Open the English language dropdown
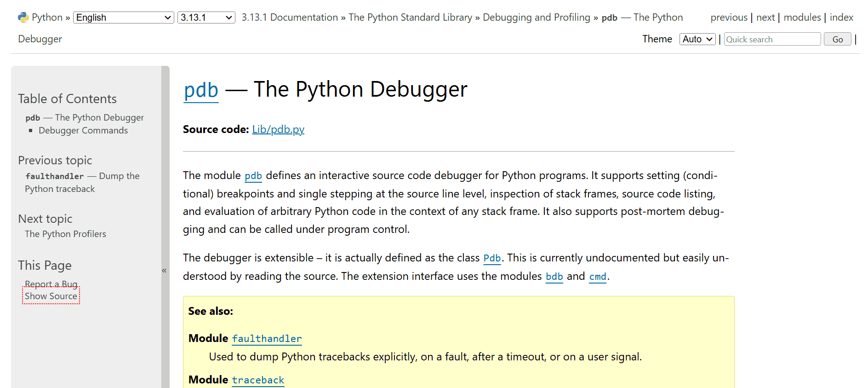 (x=123, y=17)
